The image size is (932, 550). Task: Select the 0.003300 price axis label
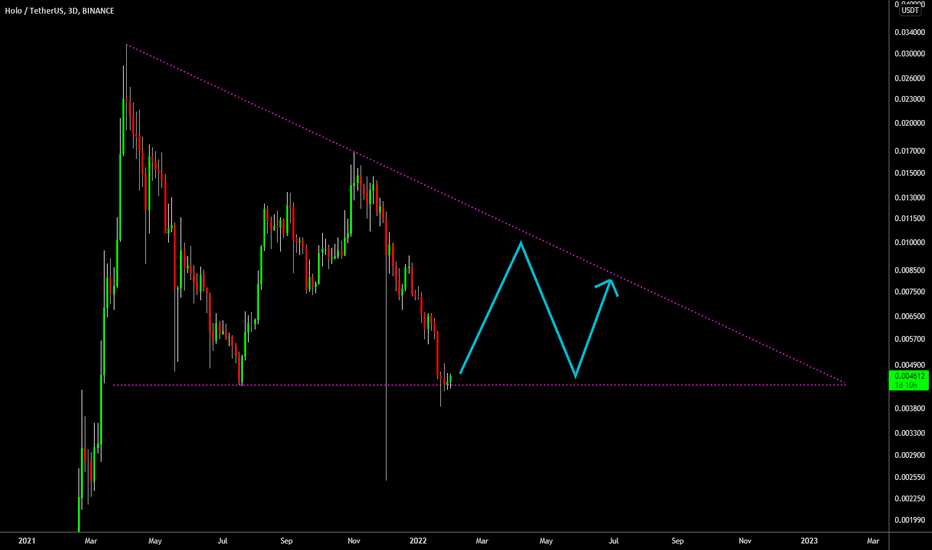(910, 433)
